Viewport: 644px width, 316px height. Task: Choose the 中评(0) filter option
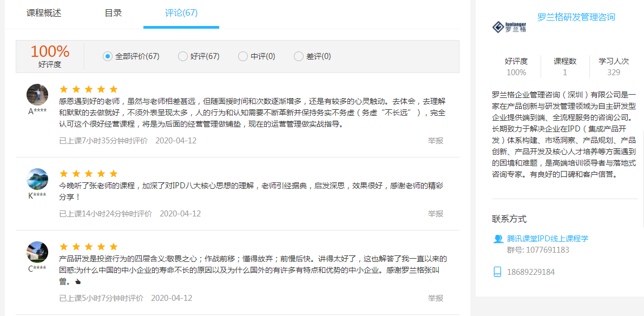click(243, 56)
